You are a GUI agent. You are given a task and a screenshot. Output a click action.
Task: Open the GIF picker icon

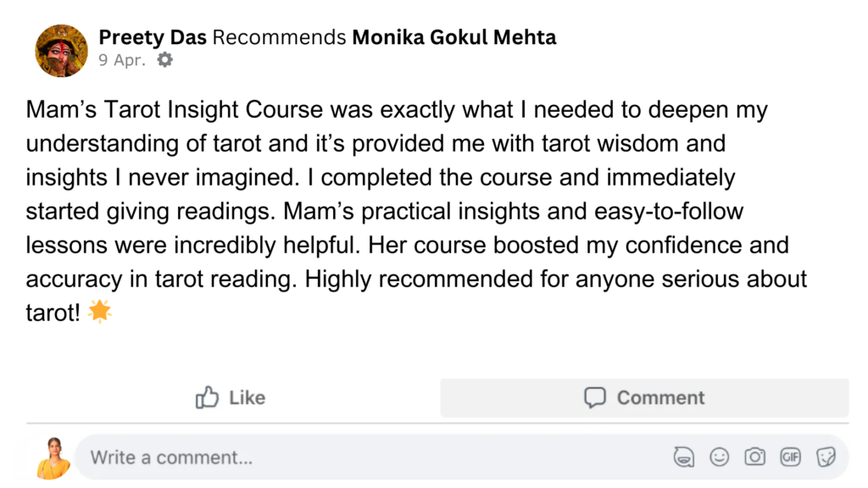pyautogui.click(x=790, y=457)
